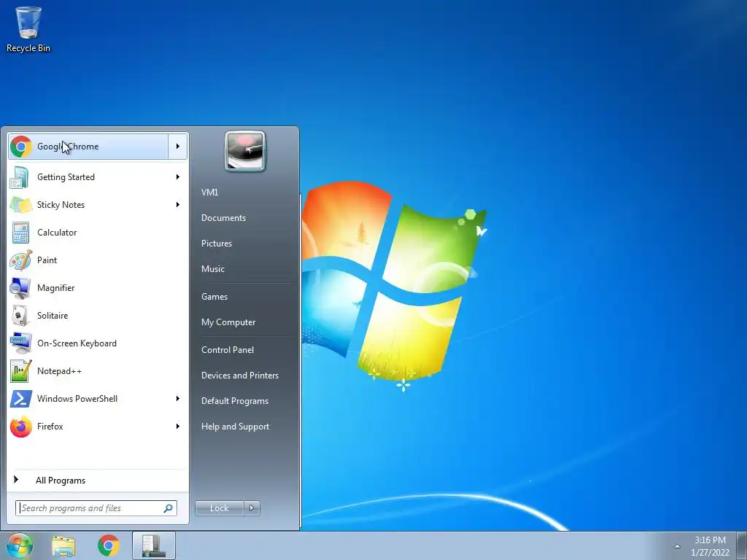
Task: Launch Notepad++ icon
Action: [20, 371]
